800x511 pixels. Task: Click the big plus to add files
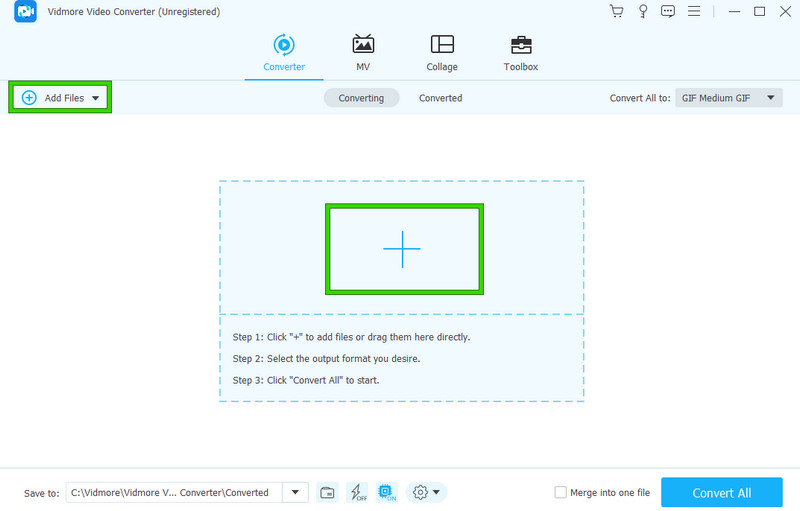(x=402, y=249)
